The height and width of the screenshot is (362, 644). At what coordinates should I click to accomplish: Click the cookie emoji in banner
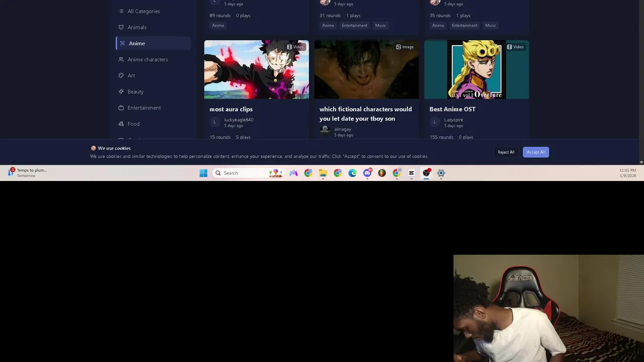(93, 148)
